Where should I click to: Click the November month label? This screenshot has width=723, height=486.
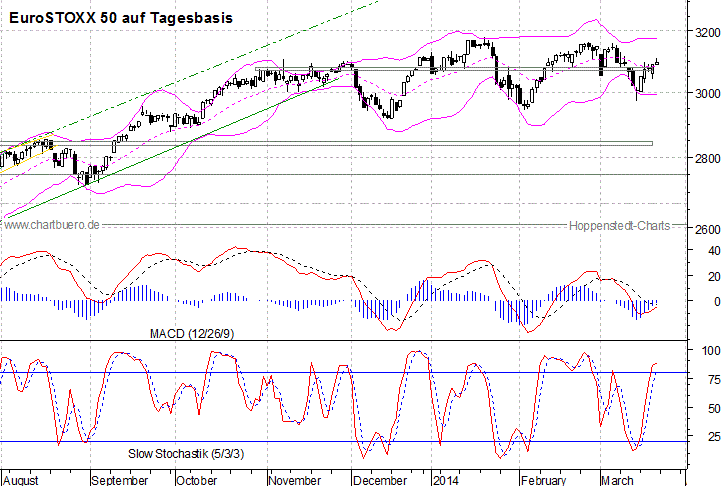tap(295, 480)
